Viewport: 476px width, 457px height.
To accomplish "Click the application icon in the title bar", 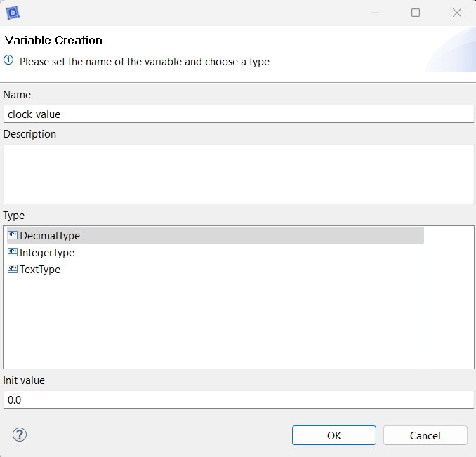I will click(x=13, y=13).
